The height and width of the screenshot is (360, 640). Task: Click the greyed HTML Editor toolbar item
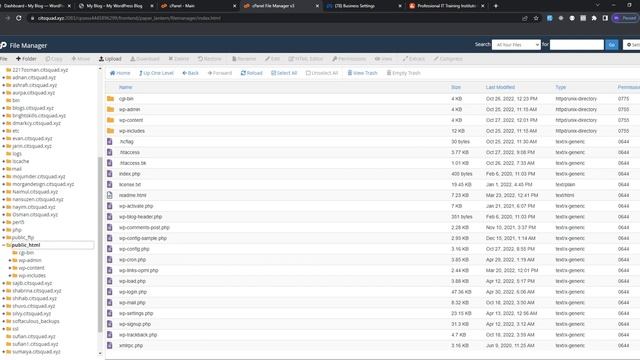click(x=305, y=59)
